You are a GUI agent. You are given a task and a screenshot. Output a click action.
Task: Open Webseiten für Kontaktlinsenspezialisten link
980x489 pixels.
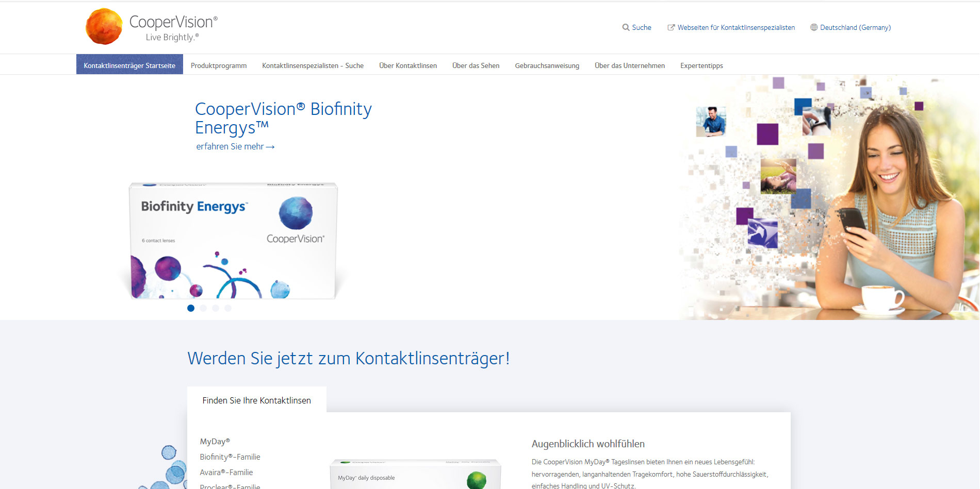736,27
